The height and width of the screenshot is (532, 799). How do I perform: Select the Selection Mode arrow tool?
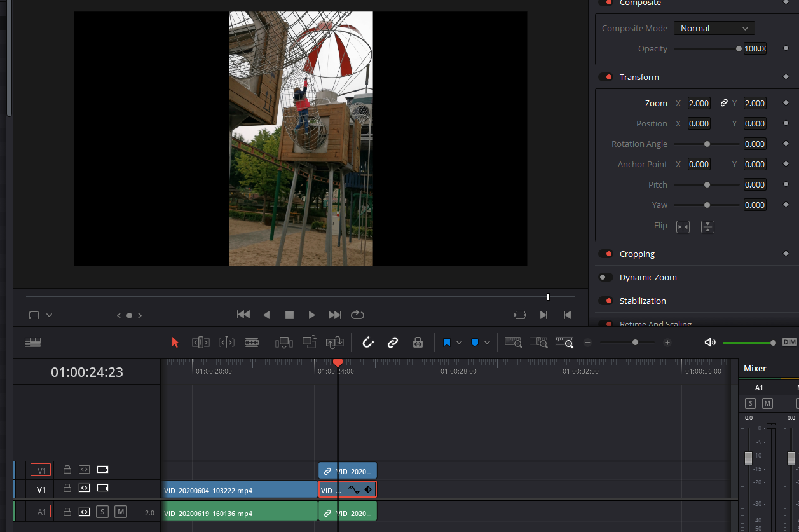pyautogui.click(x=175, y=343)
